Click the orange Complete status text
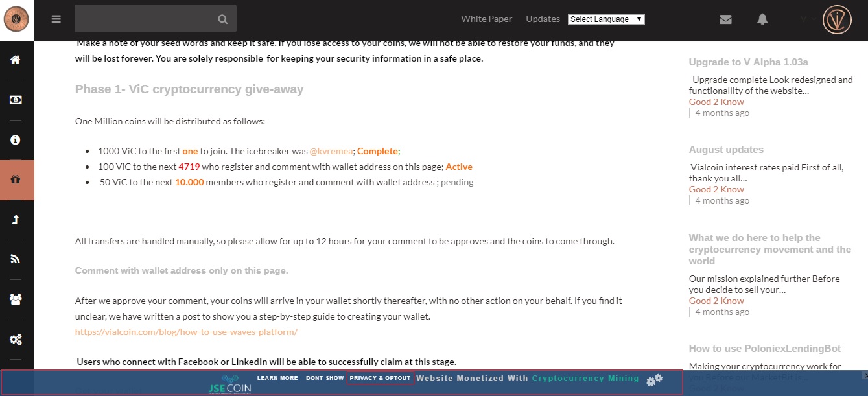Viewport: 868px width, 396px height. coord(377,151)
